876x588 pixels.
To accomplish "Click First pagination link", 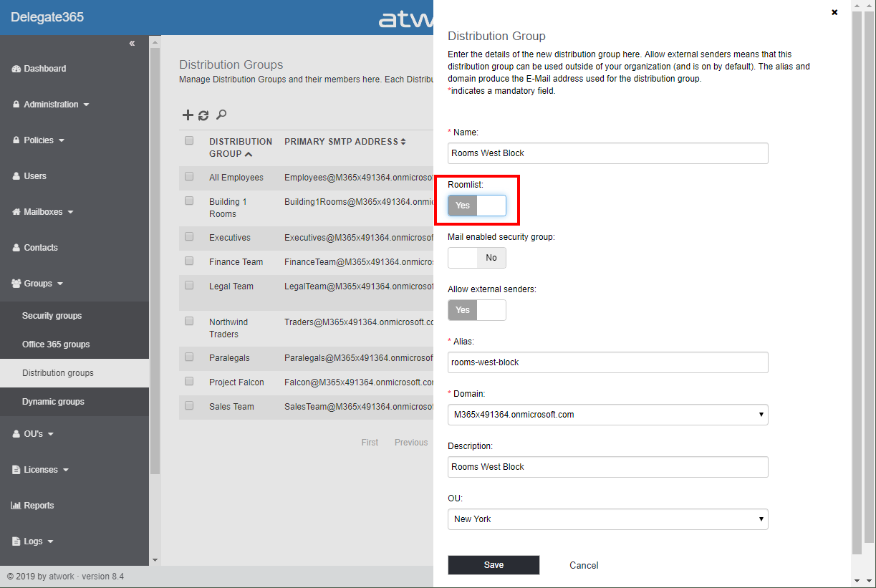I will 370,443.
